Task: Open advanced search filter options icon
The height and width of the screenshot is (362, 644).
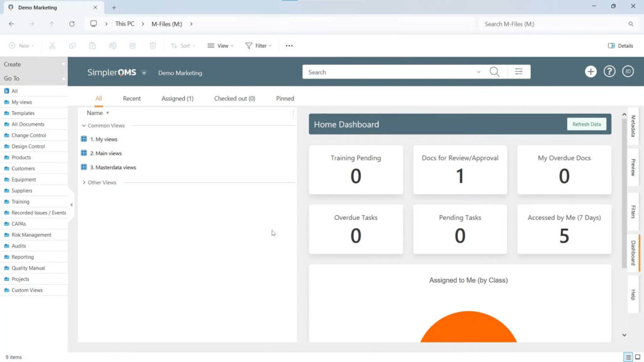Action: [519, 72]
